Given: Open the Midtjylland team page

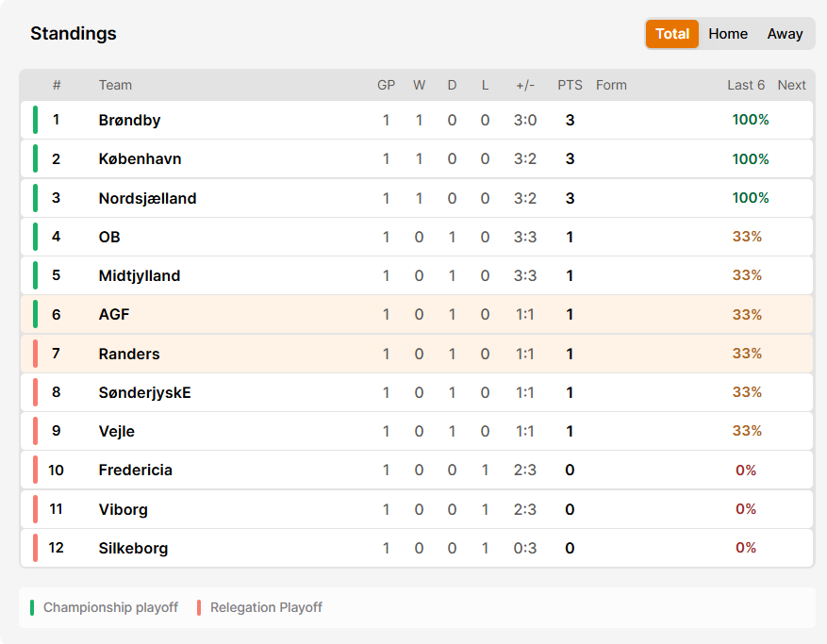Looking at the screenshot, I should pyautogui.click(x=140, y=276).
